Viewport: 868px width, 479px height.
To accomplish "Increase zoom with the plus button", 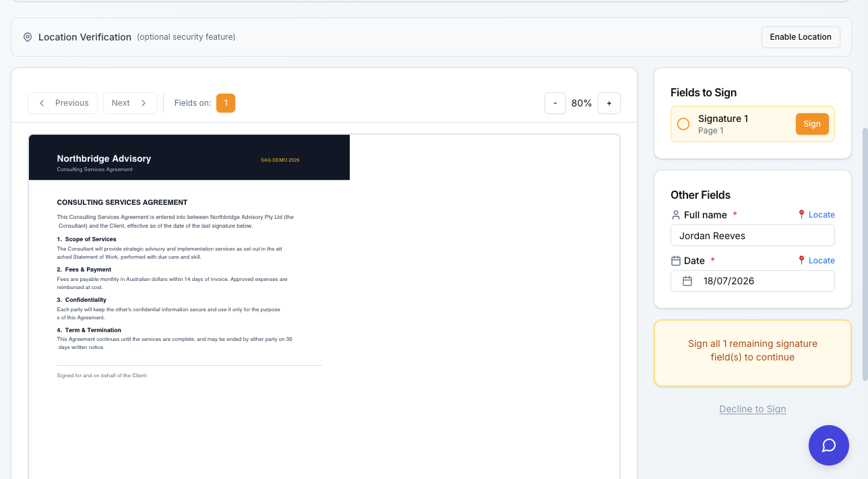I will coord(609,103).
